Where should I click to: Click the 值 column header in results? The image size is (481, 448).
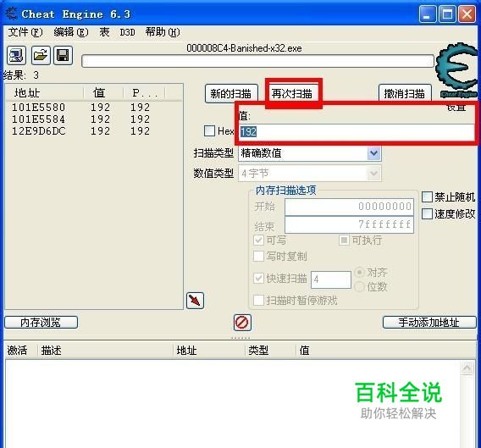(103, 92)
